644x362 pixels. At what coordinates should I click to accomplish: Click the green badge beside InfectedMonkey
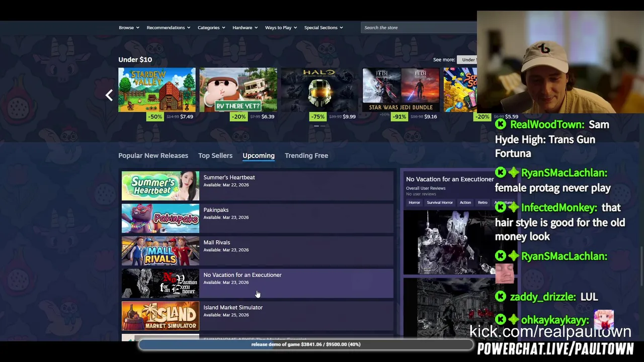tap(513, 208)
